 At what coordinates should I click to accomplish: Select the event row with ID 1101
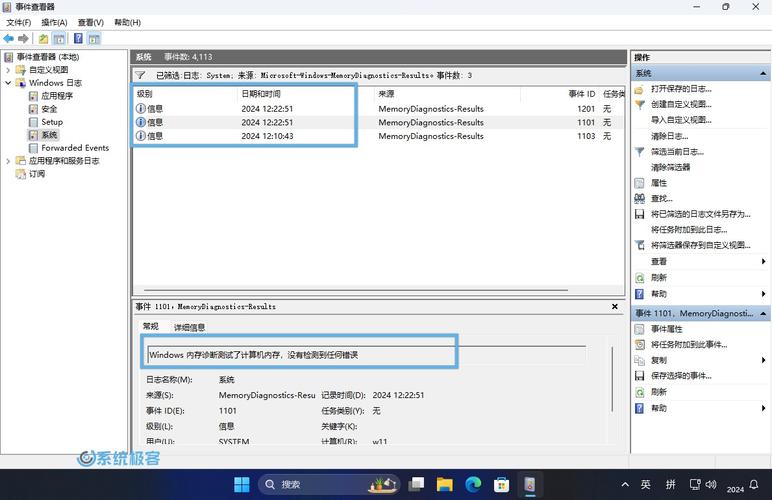coord(378,122)
